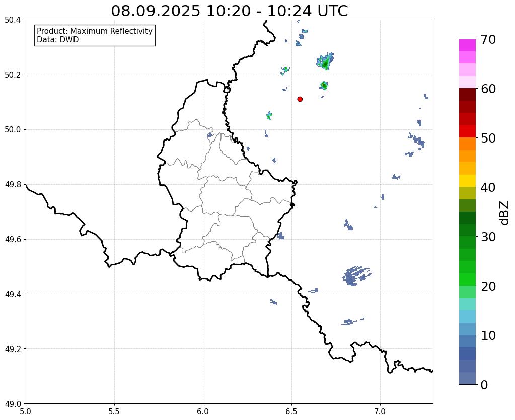
Task: Click the longitude axis label 5.0
Action: pos(26,411)
